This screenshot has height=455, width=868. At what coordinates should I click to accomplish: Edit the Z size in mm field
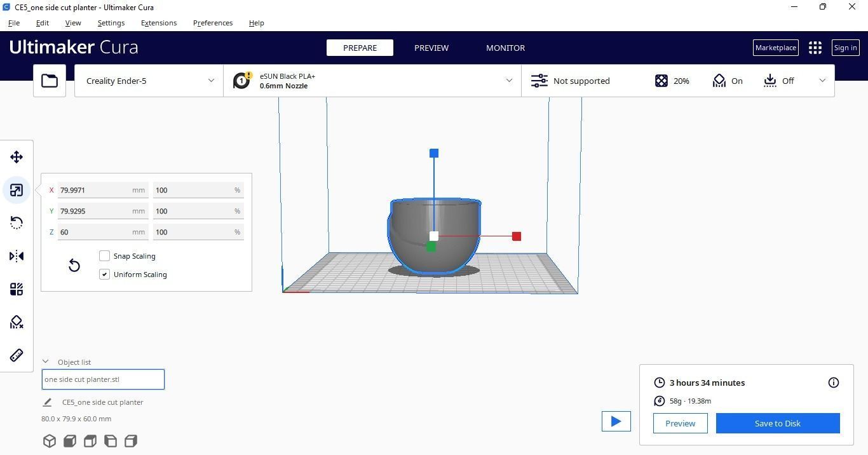click(103, 232)
